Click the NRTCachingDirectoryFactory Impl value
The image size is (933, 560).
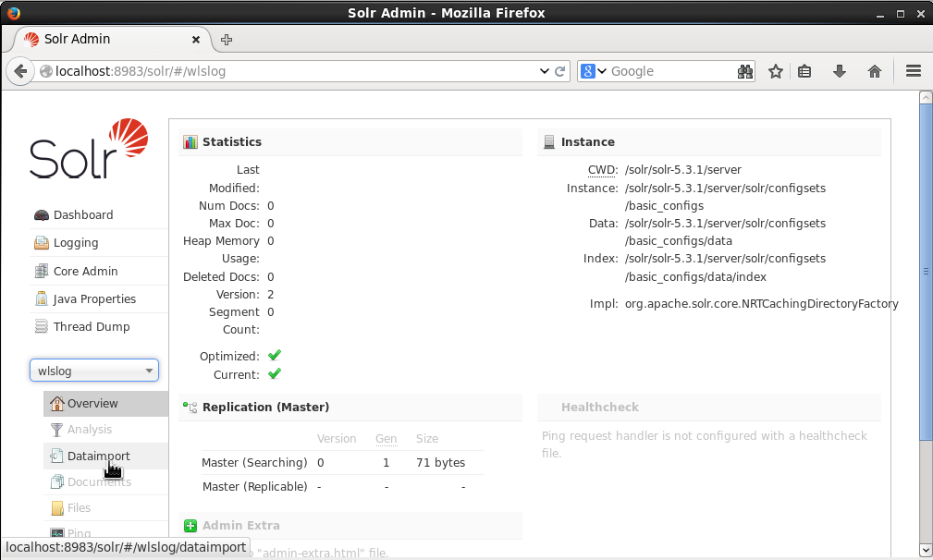[x=762, y=304]
